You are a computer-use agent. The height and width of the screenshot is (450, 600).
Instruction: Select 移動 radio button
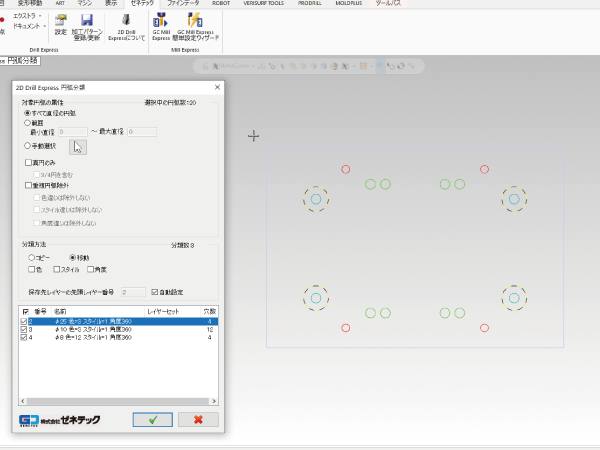point(73,258)
